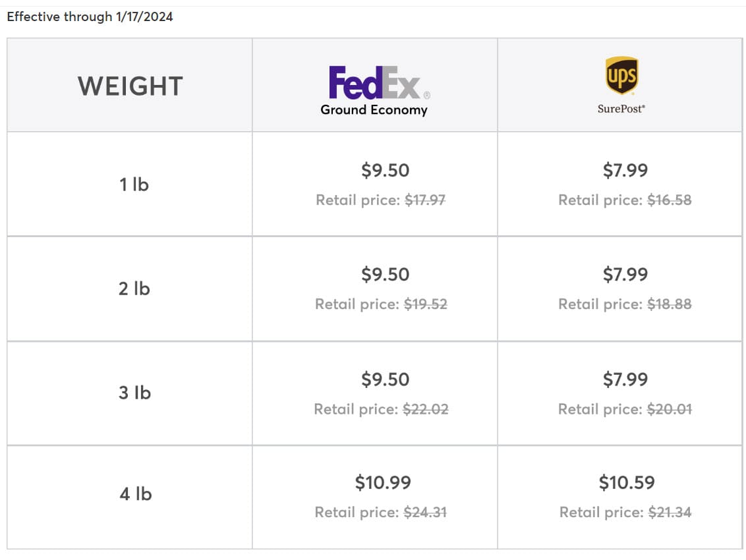746x560 pixels.
Task: Click the struck-through $24.31 FedEx retail price
Action: tap(426, 513)
